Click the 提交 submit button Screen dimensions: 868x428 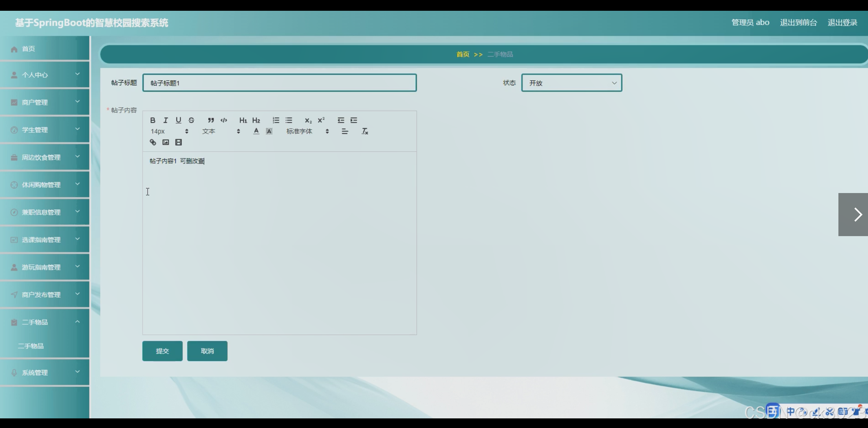tap(162, 351)
